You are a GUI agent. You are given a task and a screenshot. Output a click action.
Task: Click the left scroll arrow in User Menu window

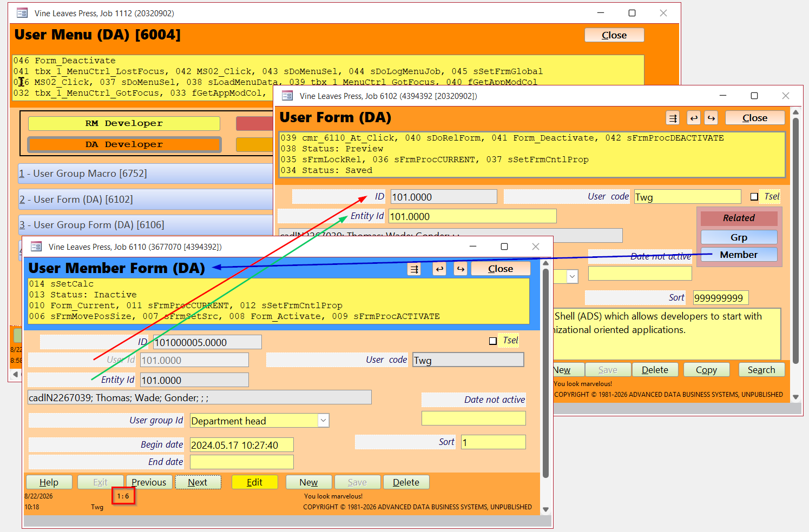click(15, 374)
